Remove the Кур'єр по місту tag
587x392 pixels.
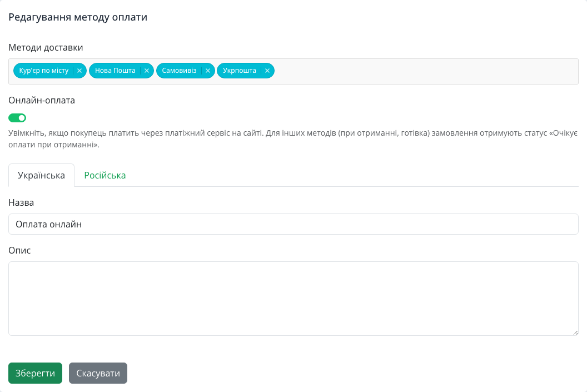click(x=79, y=71)
